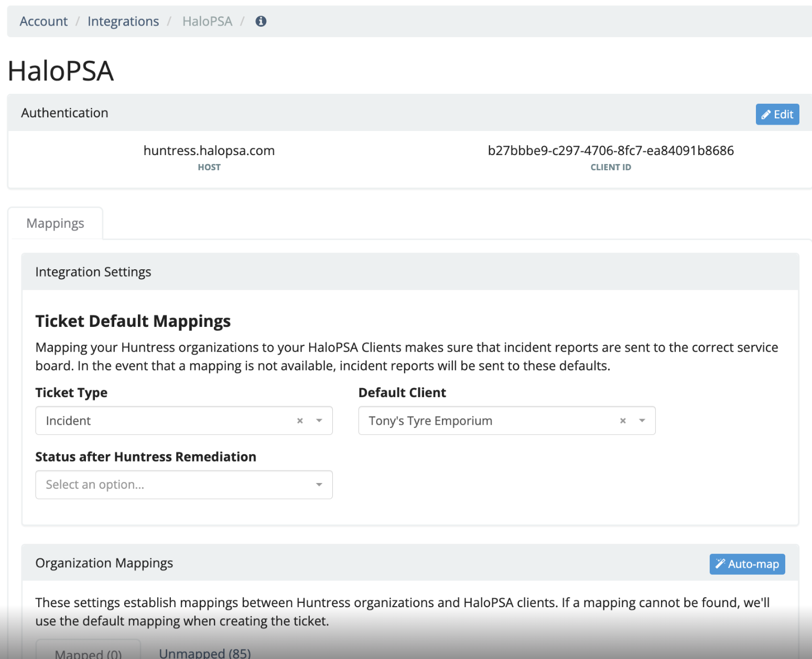Switch to the Mappings tab
Image resolution: width=812 pixels, height=659 pixels.
coord(55,224)
